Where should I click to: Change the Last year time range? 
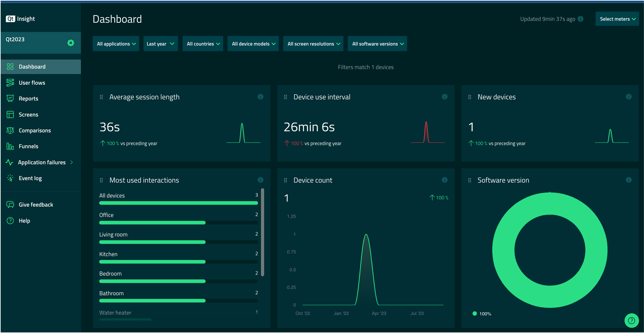(x=161, y=44)
